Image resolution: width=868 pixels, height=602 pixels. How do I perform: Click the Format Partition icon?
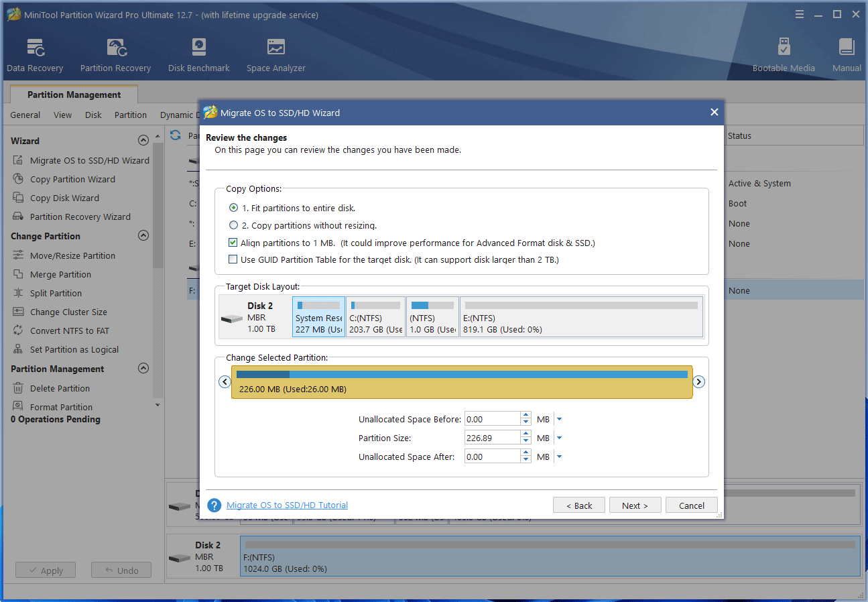[x=18, y=407]
